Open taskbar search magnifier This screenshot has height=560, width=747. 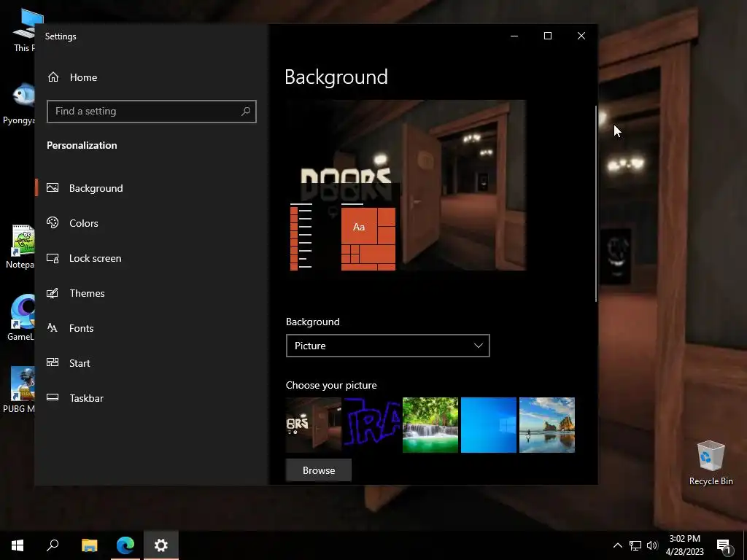coord(53,545)
